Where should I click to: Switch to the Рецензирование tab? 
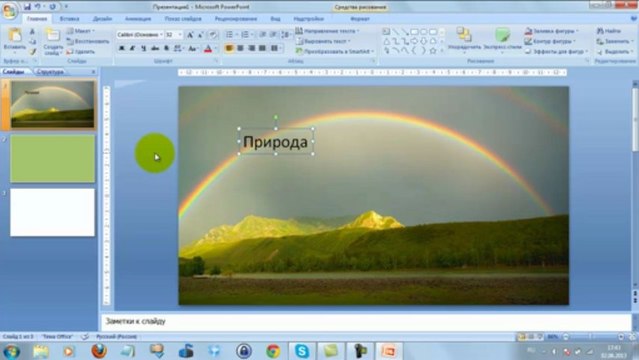[236, 19]
